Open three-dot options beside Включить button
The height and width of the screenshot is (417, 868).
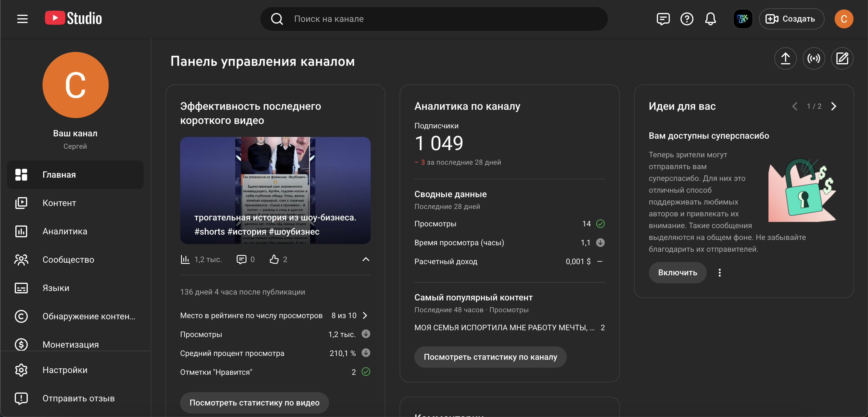[719, 273]
